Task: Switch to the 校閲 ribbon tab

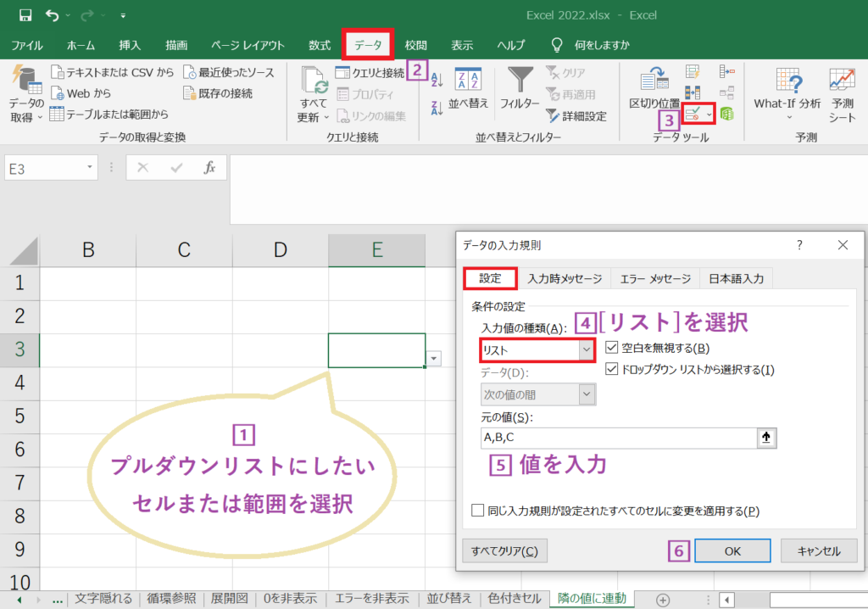Action: [x=415, y=46]
